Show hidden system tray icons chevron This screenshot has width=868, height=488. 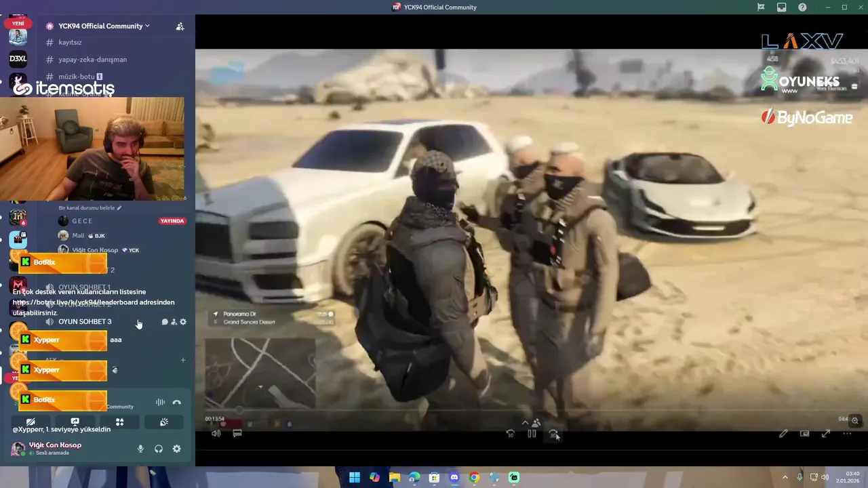click(x=785, y=477)
